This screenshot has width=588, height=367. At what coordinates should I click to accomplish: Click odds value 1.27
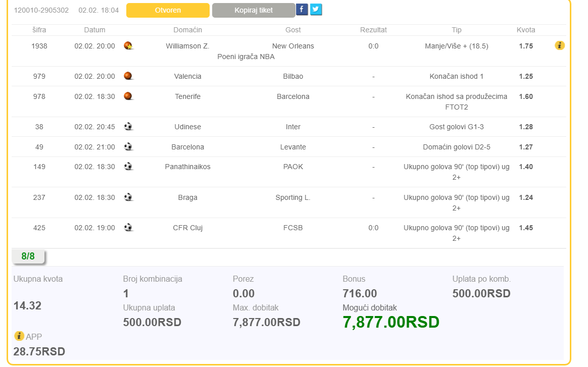pos(526,147)
